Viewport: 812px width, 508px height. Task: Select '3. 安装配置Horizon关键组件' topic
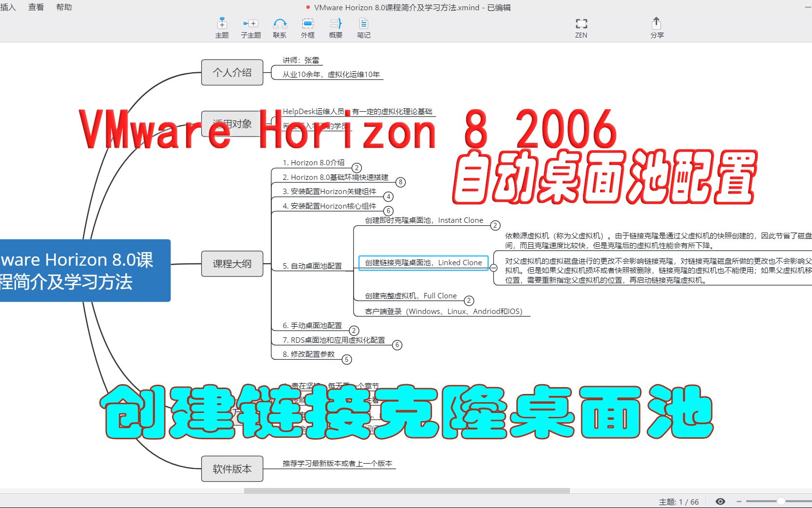[x=329, y=192]
